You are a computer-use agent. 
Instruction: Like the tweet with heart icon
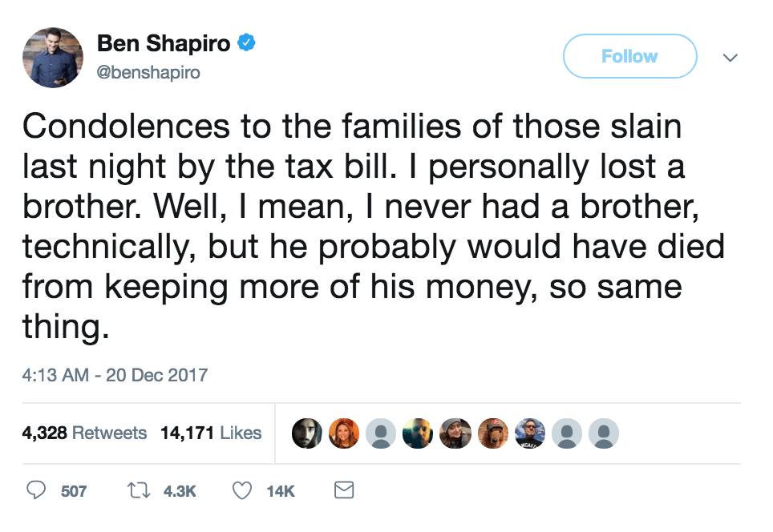pyautogui.click(x=242, y=490)
